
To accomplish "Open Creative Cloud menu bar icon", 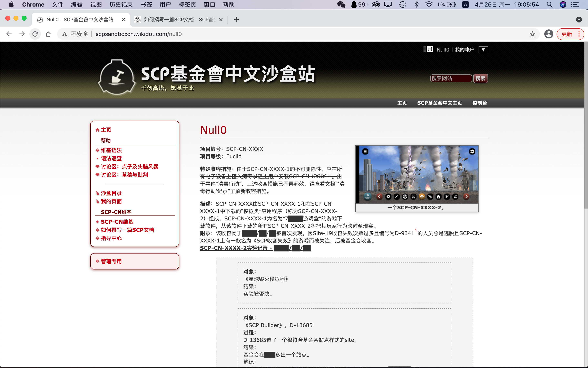I will point(376,4).
